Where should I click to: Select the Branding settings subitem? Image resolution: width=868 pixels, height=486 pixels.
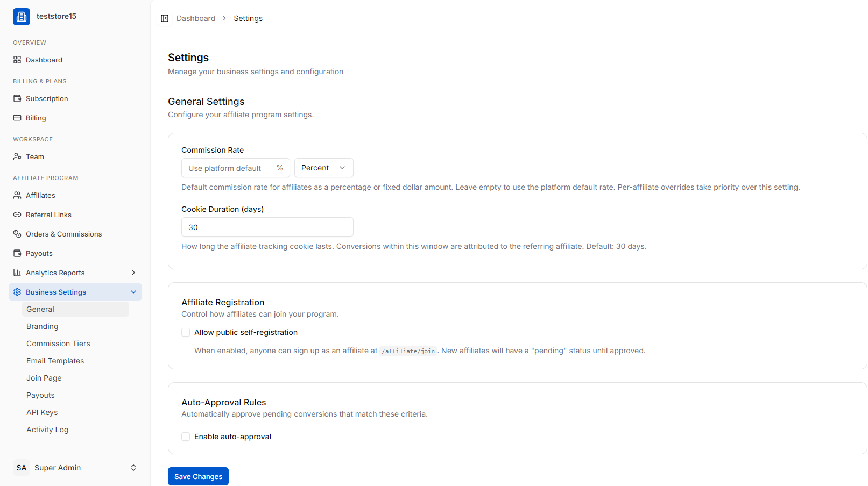(x=75, y=326)
